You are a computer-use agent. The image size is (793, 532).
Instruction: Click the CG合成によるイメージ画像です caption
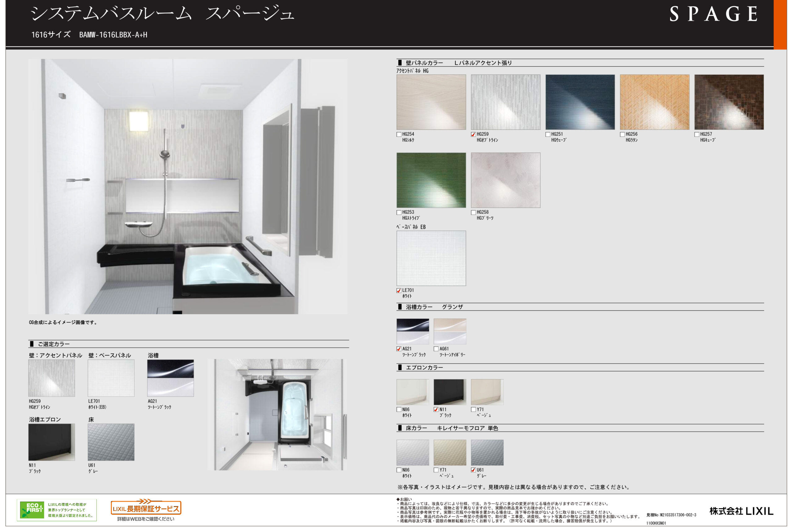[x=63, y=322]
